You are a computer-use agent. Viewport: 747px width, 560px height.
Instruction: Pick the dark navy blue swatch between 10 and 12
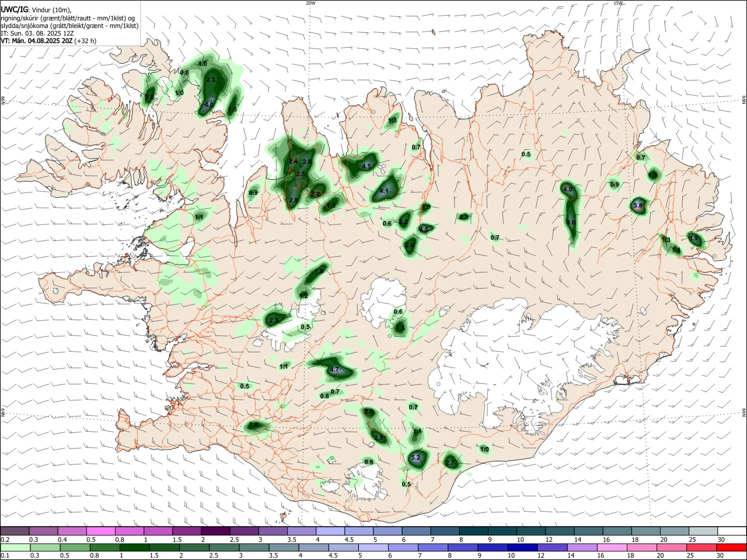521,548
